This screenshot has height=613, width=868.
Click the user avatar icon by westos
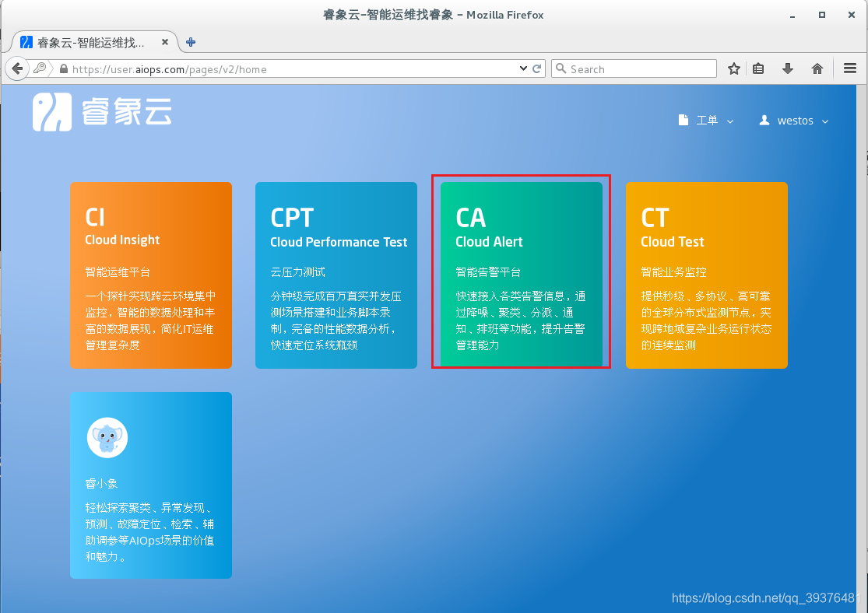(x=764, y=120)
